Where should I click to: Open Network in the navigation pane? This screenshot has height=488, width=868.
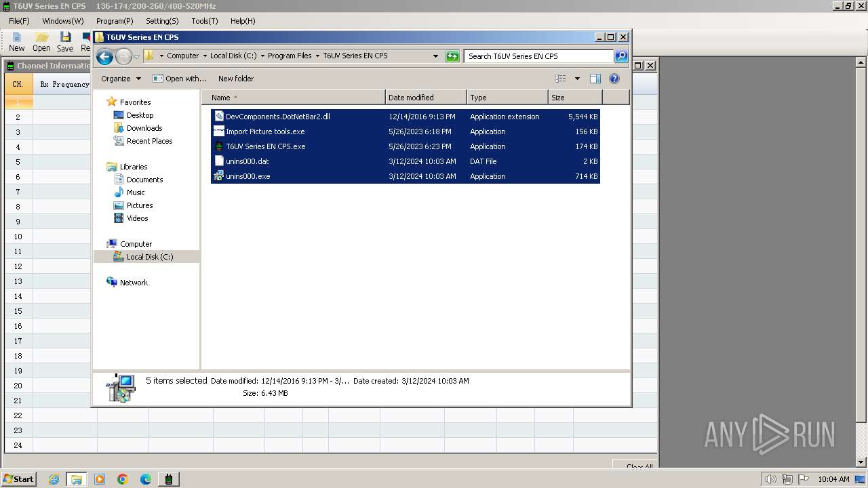(134, 283)
